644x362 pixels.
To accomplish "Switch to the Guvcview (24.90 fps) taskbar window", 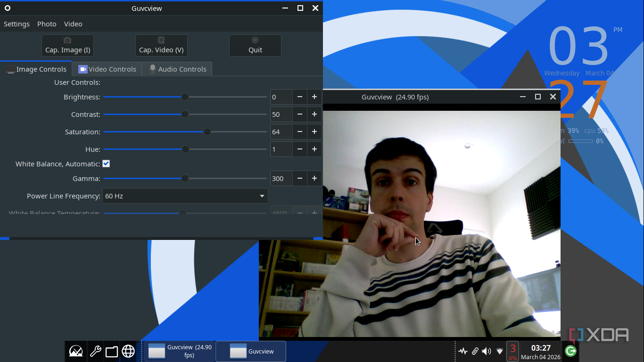I will [x=179, y=351].
